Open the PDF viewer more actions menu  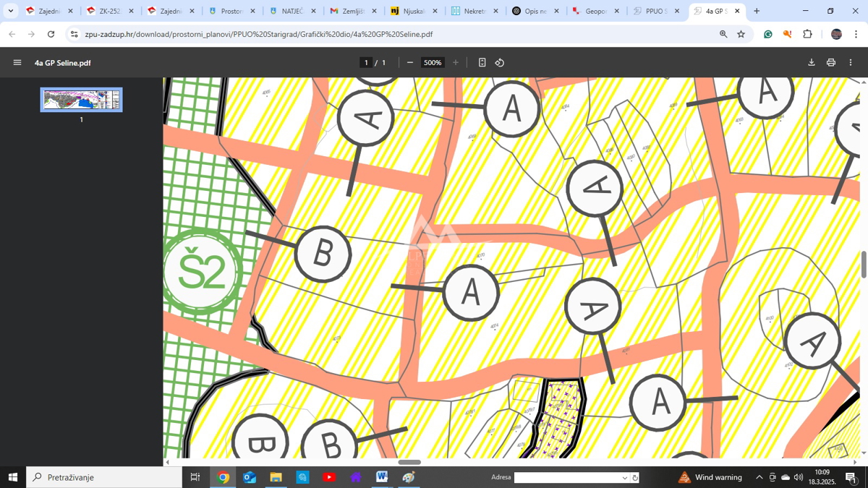click(851, 63)
